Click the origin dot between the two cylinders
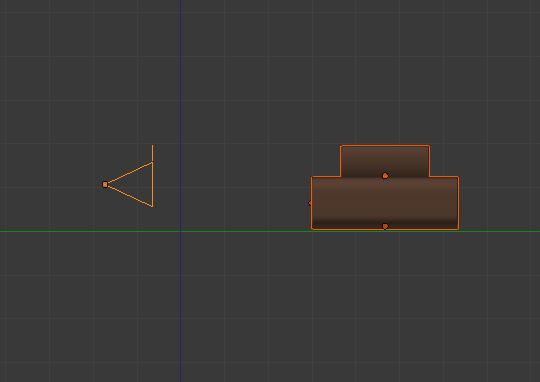 (385, 176)
